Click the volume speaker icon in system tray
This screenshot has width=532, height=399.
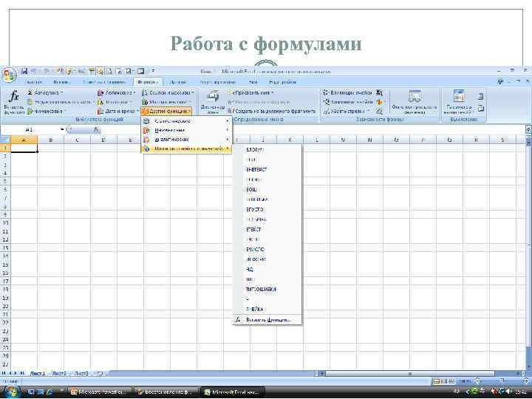coord(509,392)
